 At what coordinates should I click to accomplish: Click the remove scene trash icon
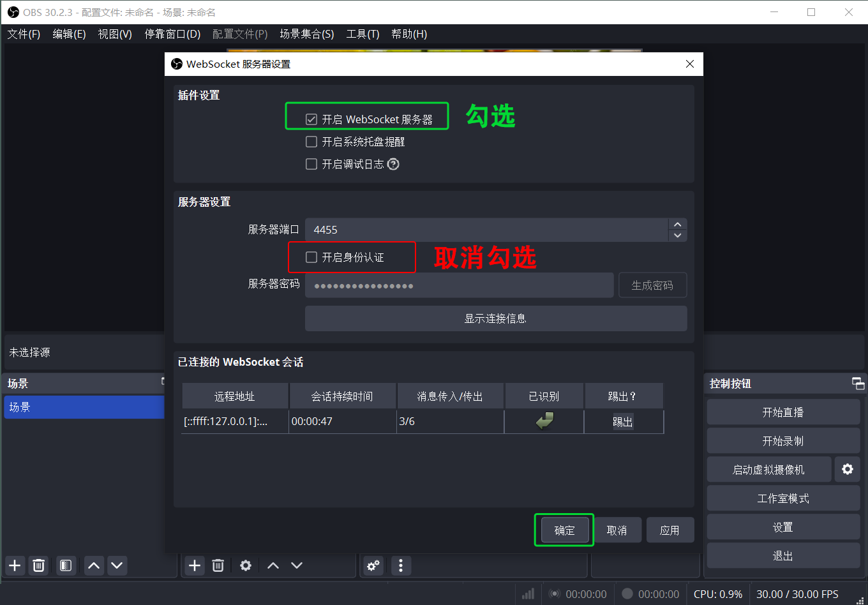39,565
